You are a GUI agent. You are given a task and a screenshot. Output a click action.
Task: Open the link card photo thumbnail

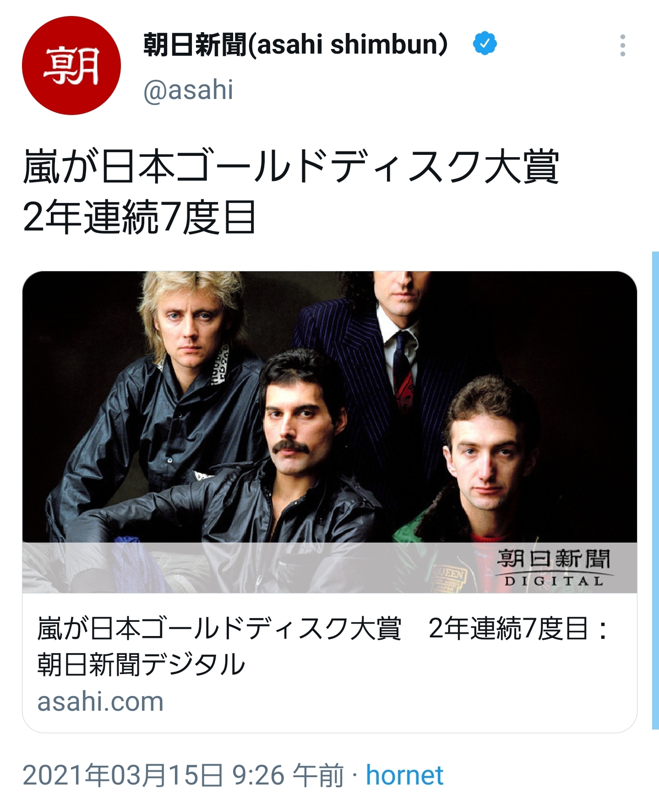coord(330,432)
